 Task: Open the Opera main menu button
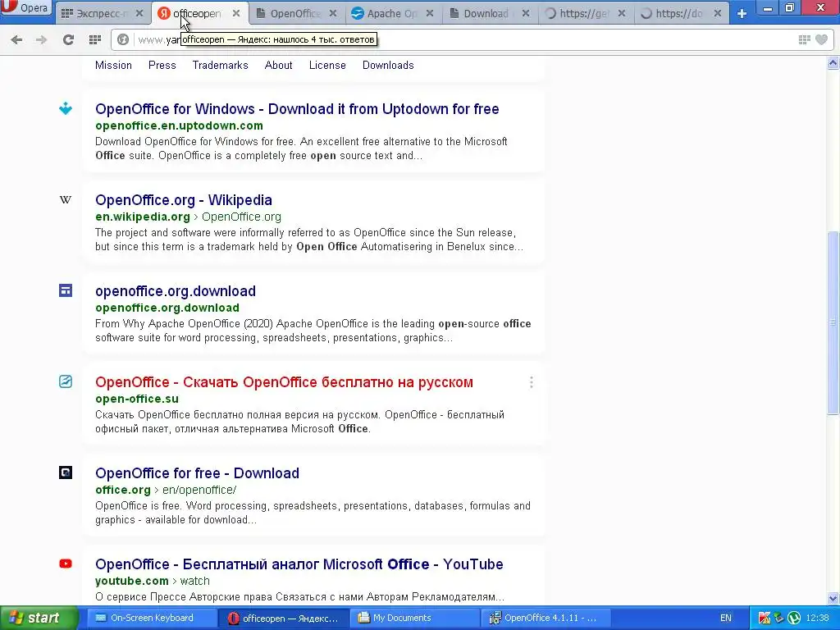[x=25, y=7]
